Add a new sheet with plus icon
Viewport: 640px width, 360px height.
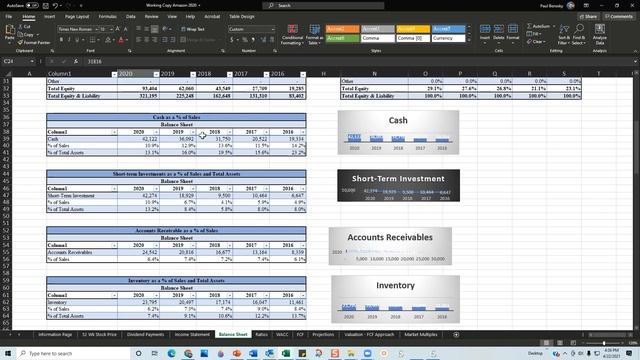[x=456, y=335]
